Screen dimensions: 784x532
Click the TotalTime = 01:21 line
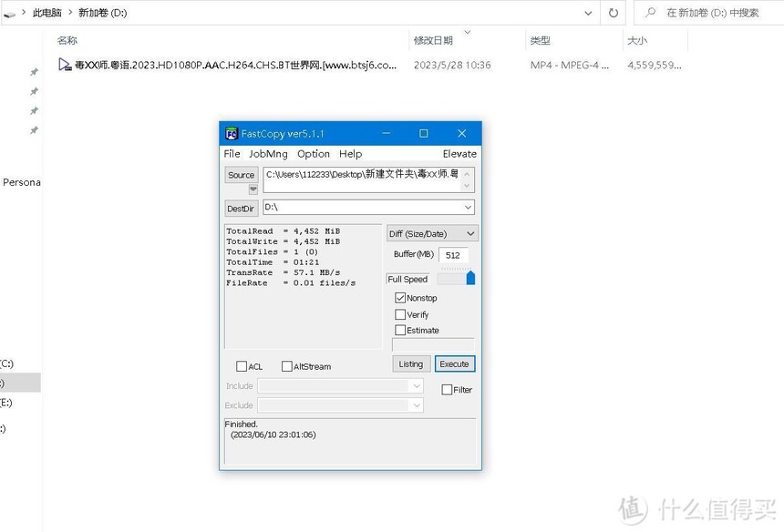click(273, 261)
